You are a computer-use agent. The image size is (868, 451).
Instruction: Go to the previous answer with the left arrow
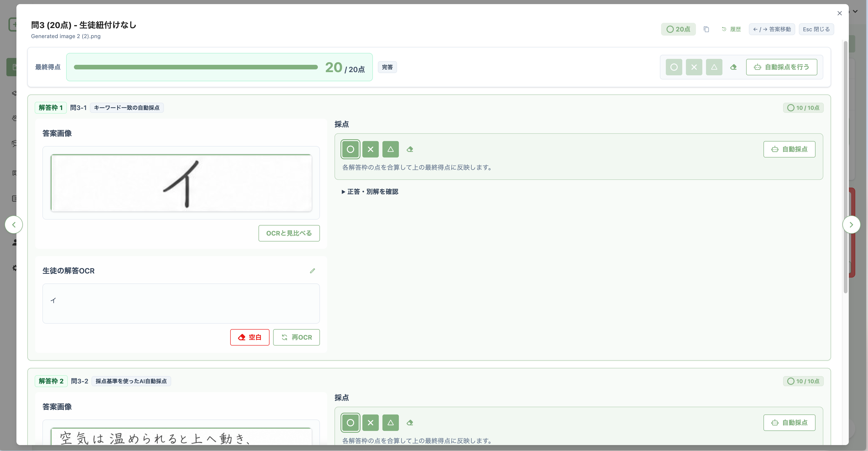(14, 225)
